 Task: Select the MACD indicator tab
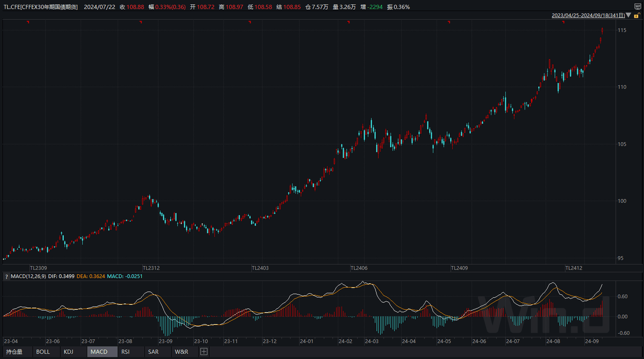(99, 352)
